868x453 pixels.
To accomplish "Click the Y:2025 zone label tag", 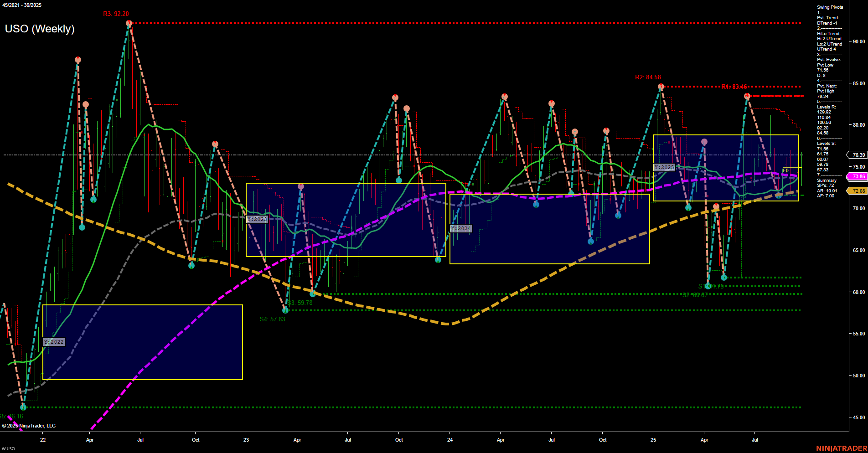I will coord(665,167).
